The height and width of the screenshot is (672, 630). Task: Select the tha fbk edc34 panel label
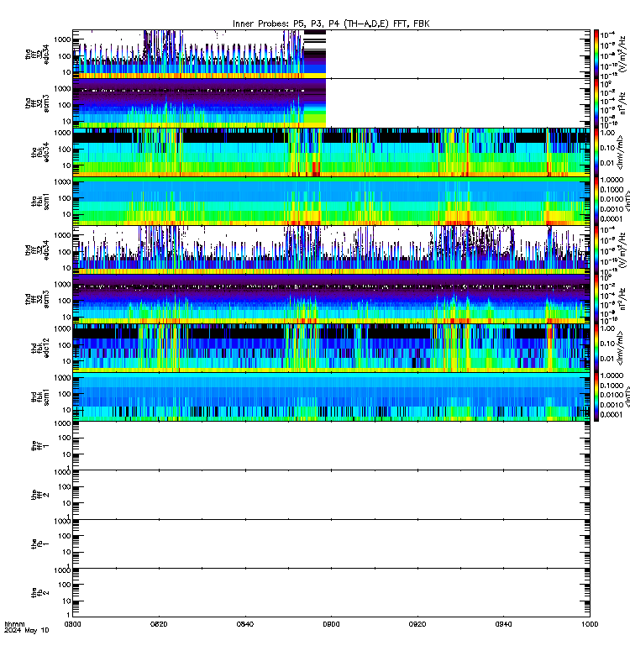tap(40, 152)
